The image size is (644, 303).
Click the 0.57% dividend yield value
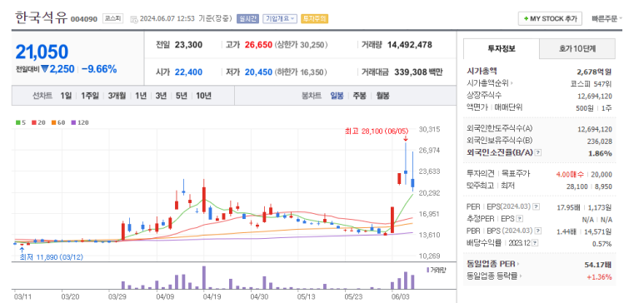click(x=602, y=244)
